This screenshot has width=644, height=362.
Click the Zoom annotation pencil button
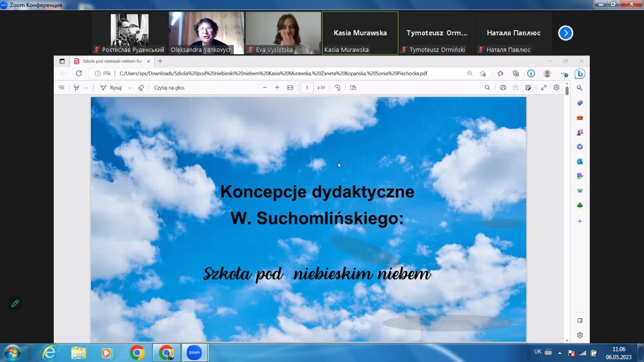coord(15,303)
